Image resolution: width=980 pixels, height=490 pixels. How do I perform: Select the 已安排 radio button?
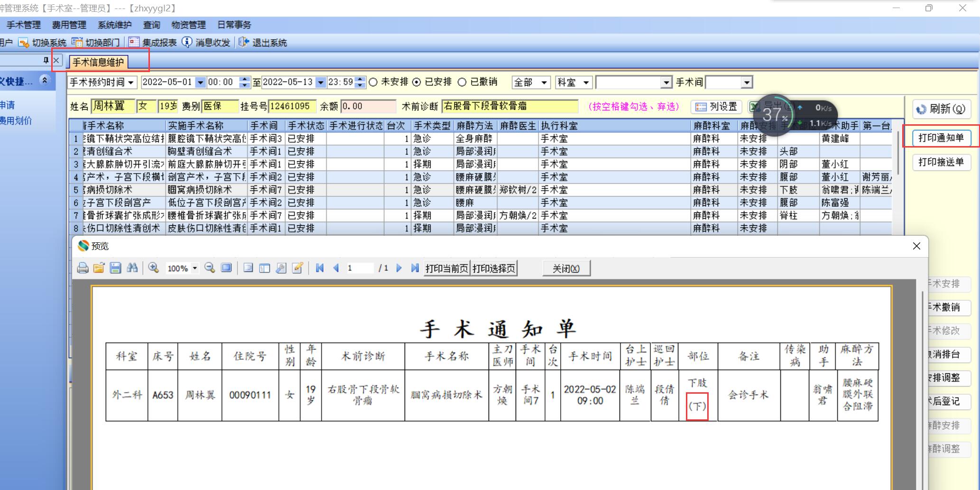point(416,82)
